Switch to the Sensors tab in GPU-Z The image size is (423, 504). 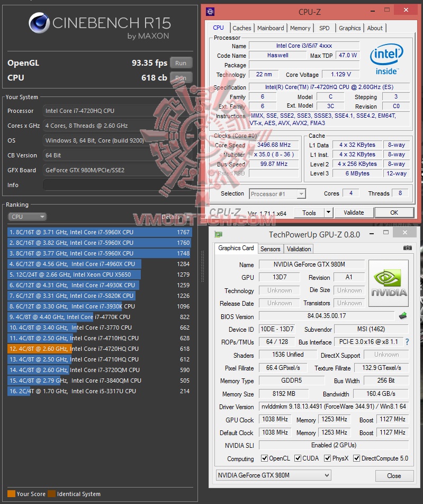[x=270, y=249]
